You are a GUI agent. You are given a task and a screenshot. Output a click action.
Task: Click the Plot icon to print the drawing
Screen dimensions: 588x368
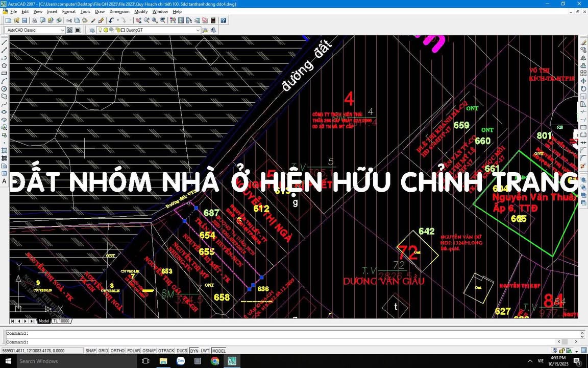click(35, 20)
